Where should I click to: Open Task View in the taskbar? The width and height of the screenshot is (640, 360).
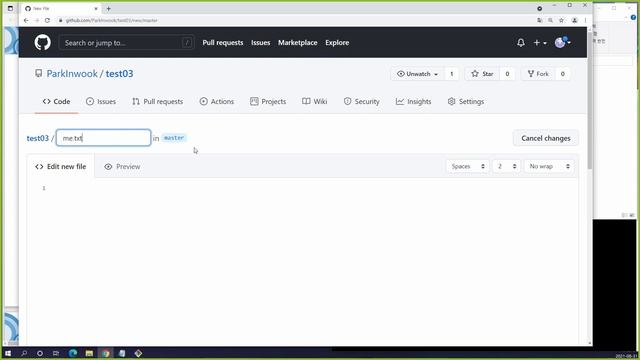click(56, 353)
